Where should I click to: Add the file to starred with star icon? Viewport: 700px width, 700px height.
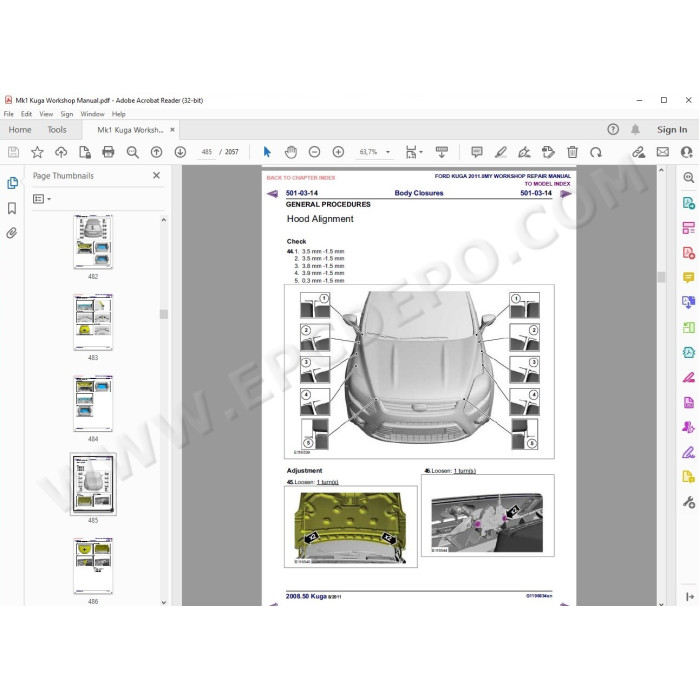37,152
